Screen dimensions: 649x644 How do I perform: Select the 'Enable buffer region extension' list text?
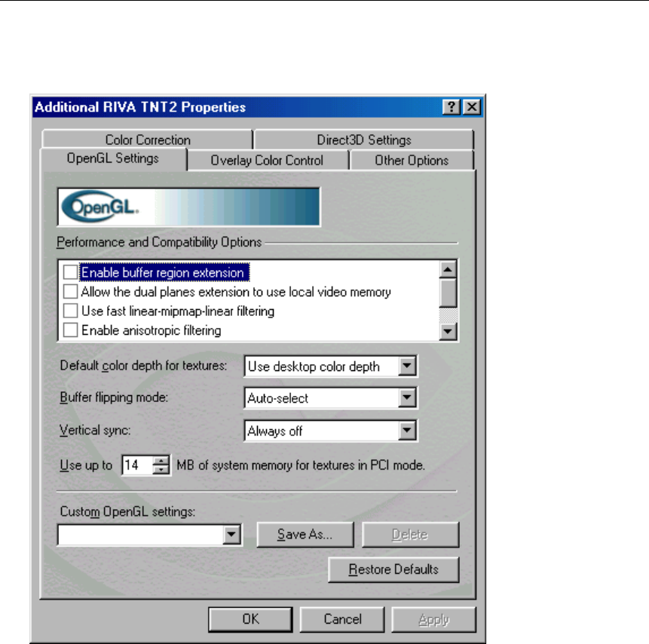164,272
